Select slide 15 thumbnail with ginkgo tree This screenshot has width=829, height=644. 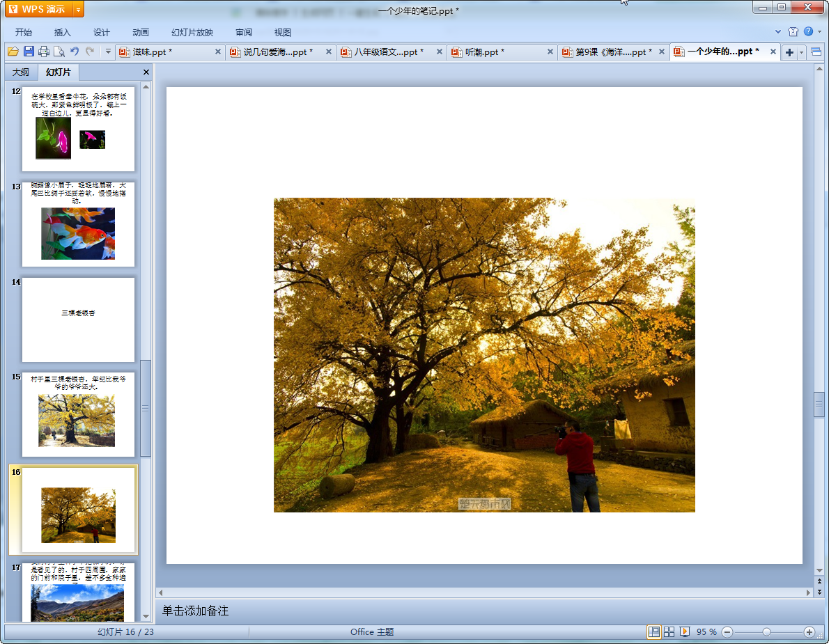78,414
